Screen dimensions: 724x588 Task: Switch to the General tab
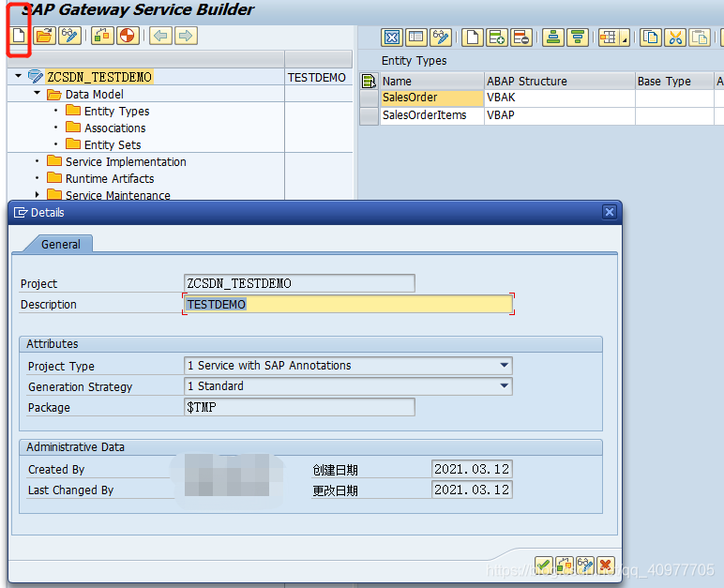coord(60,244)
